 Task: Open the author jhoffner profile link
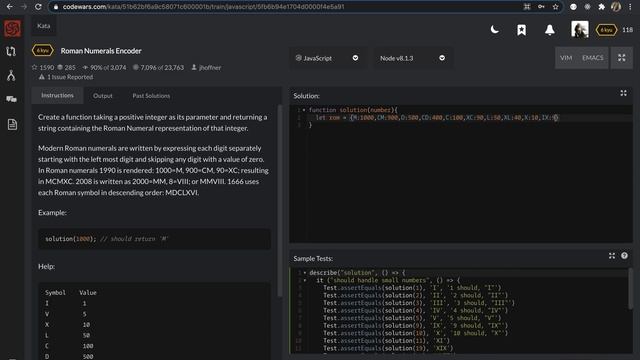coord(206,67)
